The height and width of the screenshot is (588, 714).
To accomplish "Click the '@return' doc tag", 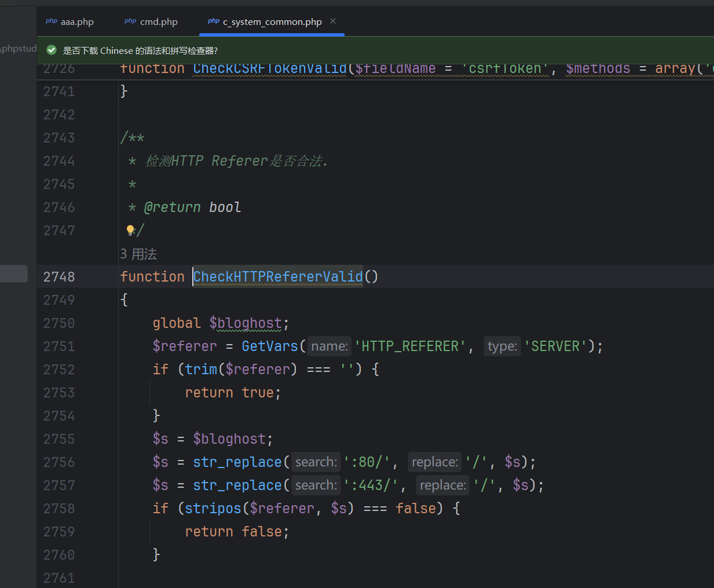I will tap(173, 207).
